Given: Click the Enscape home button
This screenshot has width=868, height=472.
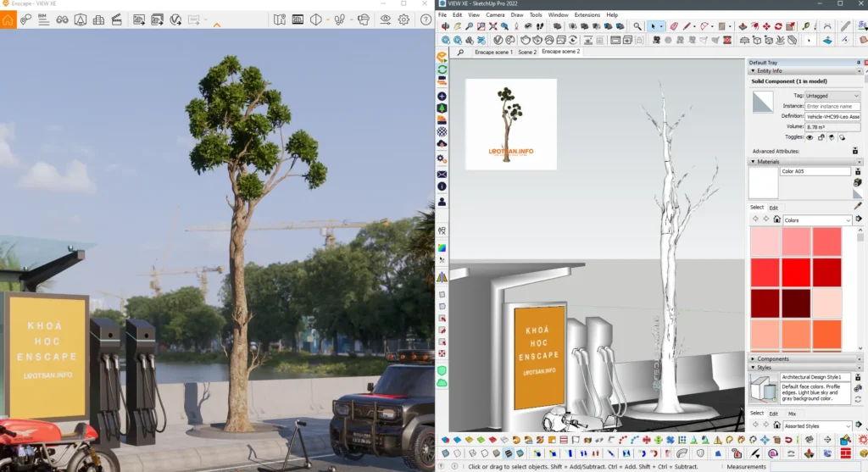Looking at the screenshot, I should (8, 20).
